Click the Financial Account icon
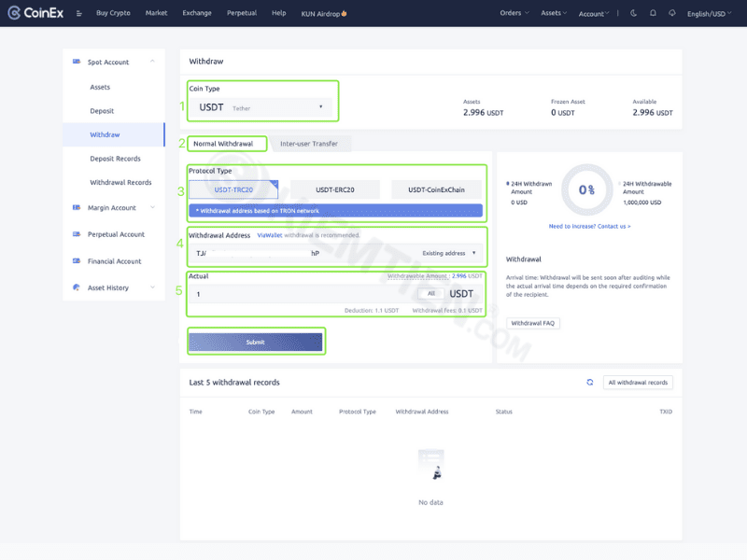 pyautogui.click(x=77, y=260)
